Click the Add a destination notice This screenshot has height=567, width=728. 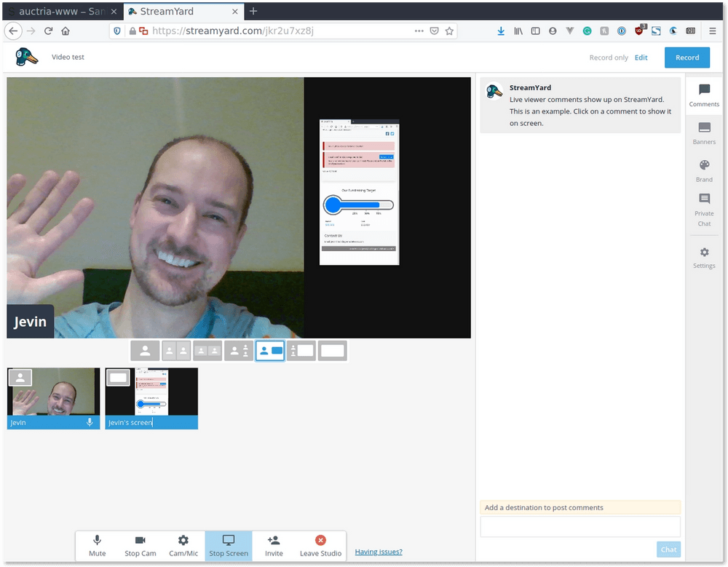point(580,507)
